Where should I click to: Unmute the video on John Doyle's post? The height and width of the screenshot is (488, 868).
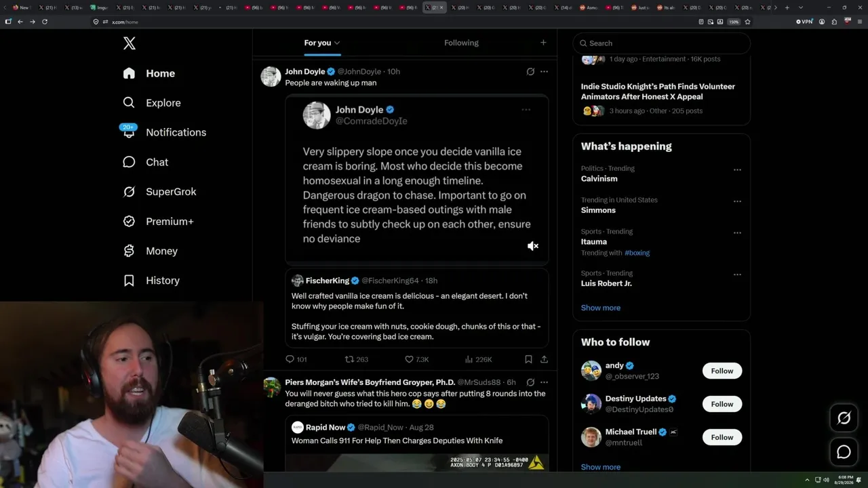click(533, 246)
